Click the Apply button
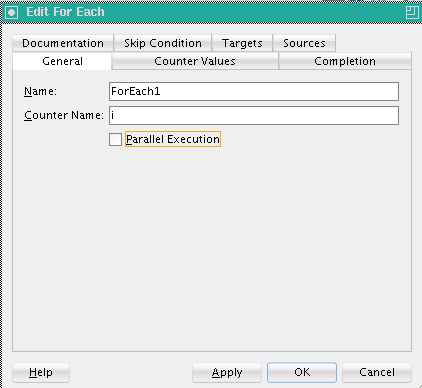Image resolution: width=422 pixels, height=388 pixels. point(227,372)
